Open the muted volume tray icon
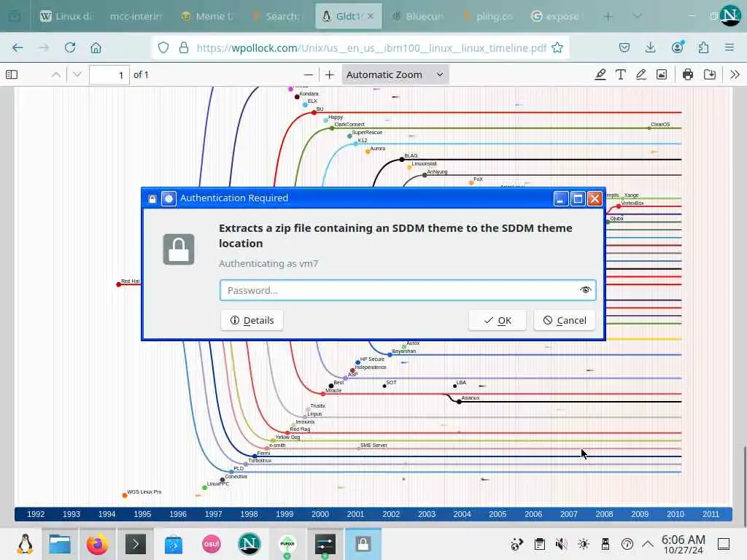 tap(562, 544)
